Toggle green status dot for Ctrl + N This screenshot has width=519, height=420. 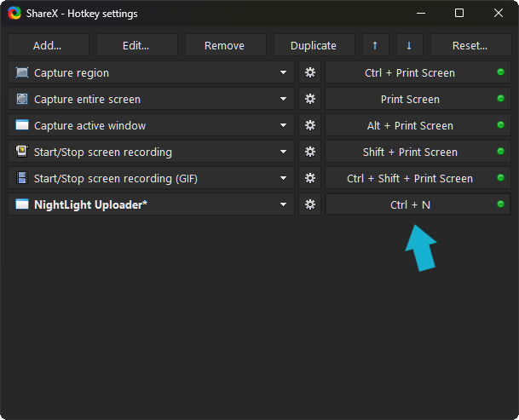click(x=500, y=204)
